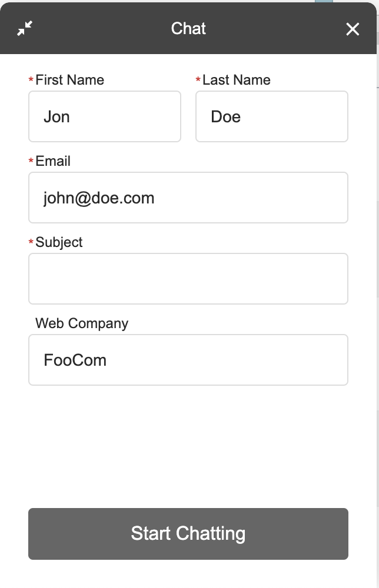Close the chat with the X icon
The height and width of the screenshot is (588, 379).
(x=353, y=29)
